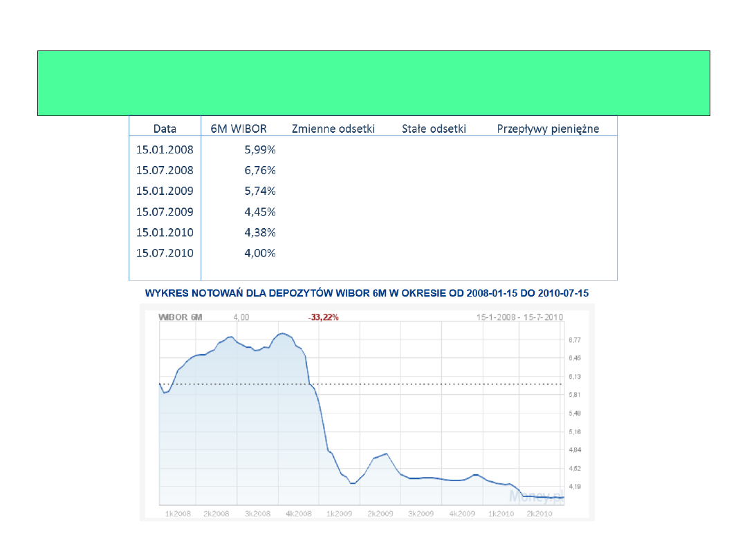Click the empty green title banner
The height and width of the screenshot is (560, 747).
click(x=373, y=83)
